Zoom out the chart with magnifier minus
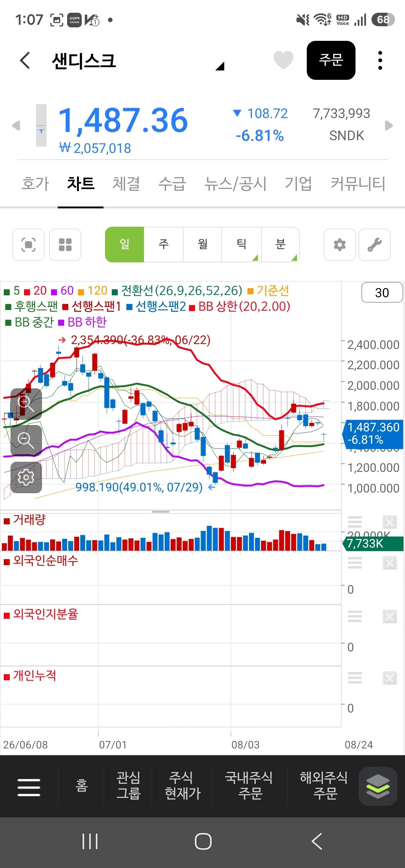405x868 pixels. click(26, 440)
